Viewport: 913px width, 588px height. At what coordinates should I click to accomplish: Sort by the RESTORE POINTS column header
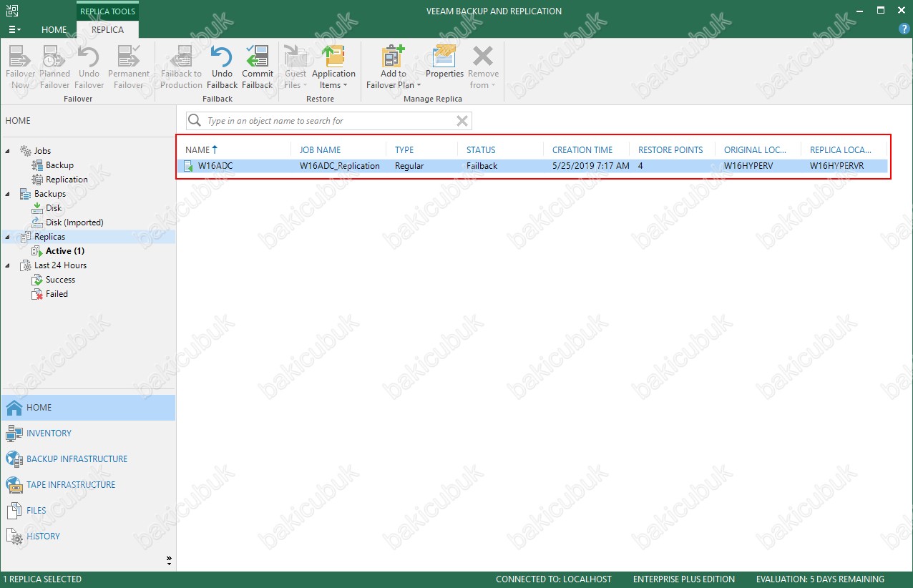(x=670, y=150)
